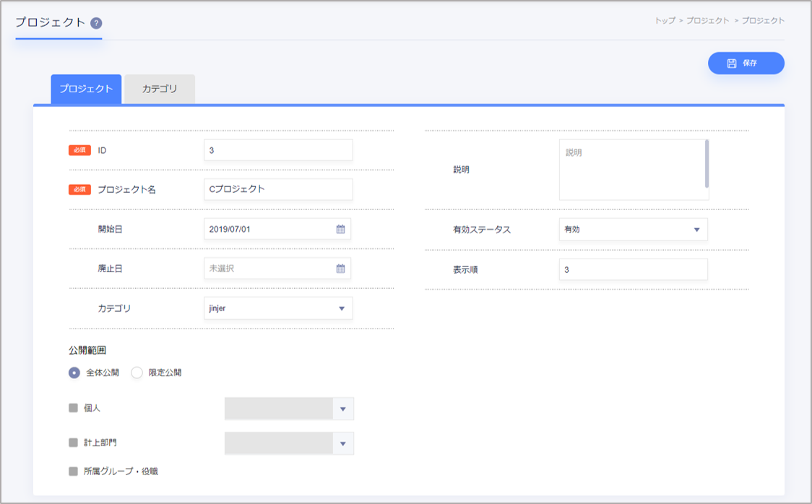Expand the 個人 selection dropdown arrow

coord(343,409)
